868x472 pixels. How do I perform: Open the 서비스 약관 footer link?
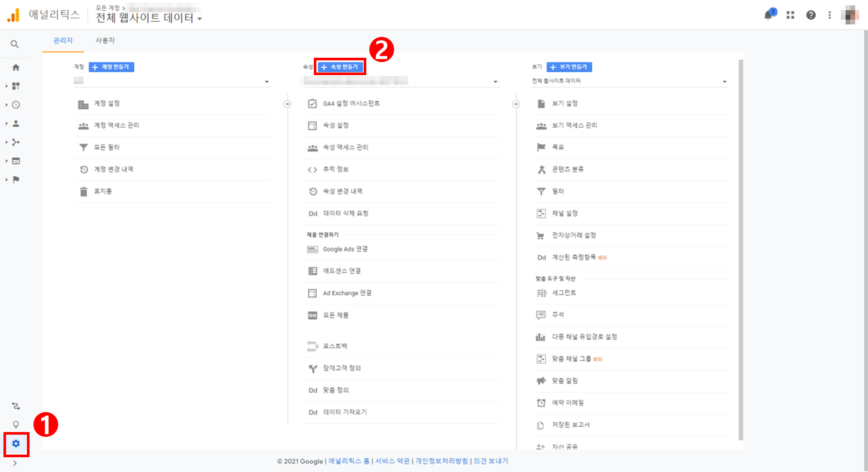[x=392, y=461]
